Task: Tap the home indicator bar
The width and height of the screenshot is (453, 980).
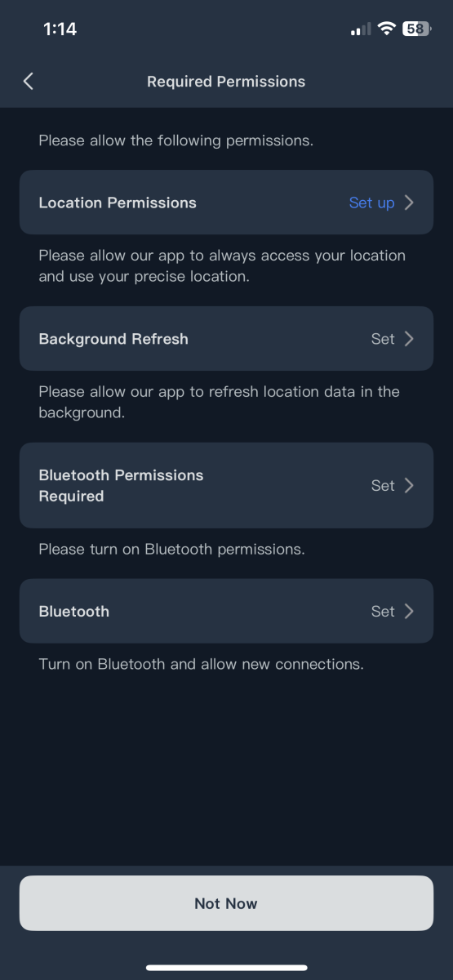Action: pyautogui.click(x=226, y=968)
